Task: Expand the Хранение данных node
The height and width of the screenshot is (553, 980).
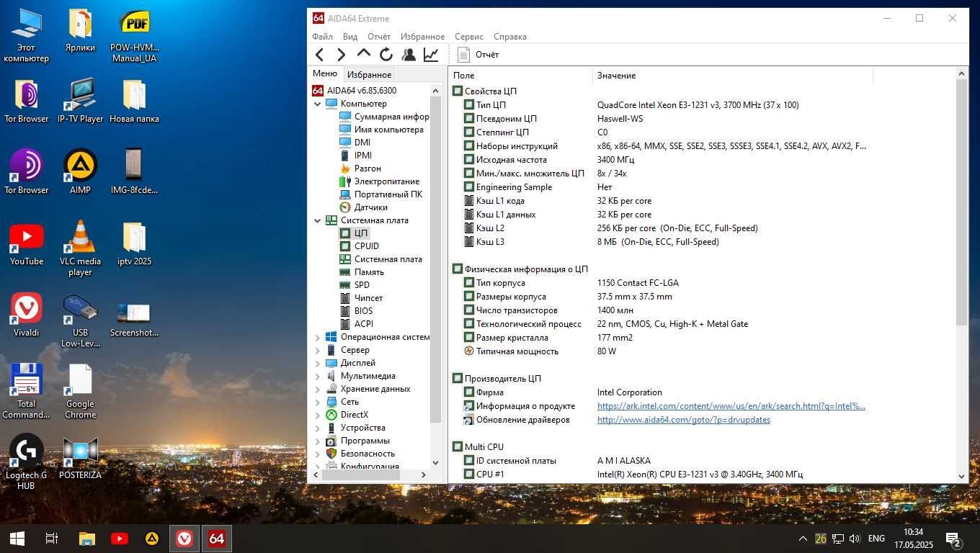Action: pos(318,389)
